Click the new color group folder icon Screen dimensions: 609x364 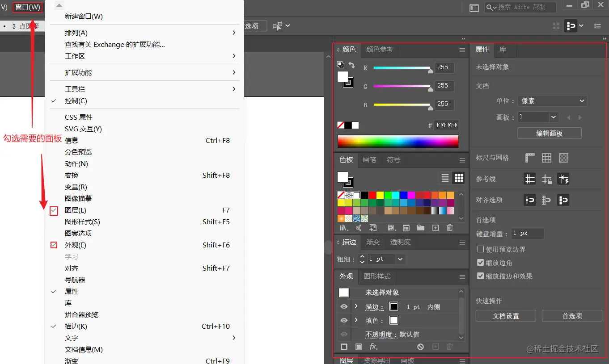pos(420,228)
